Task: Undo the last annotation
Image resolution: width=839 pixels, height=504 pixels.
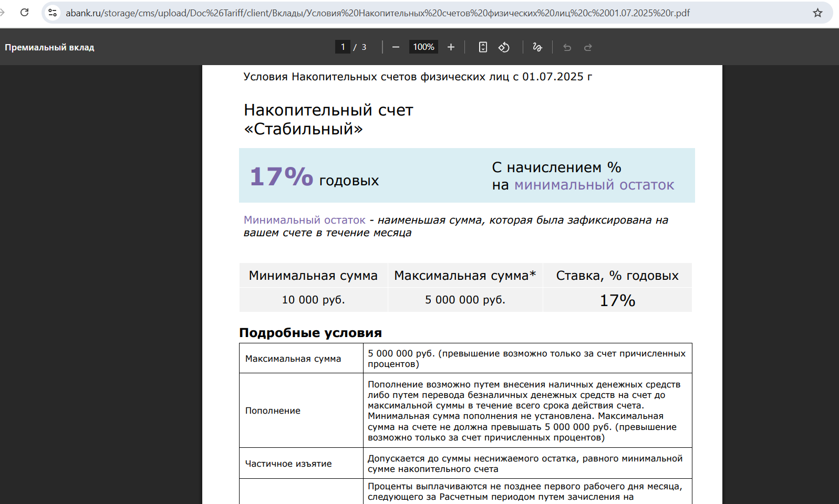Action: (567, 47)
